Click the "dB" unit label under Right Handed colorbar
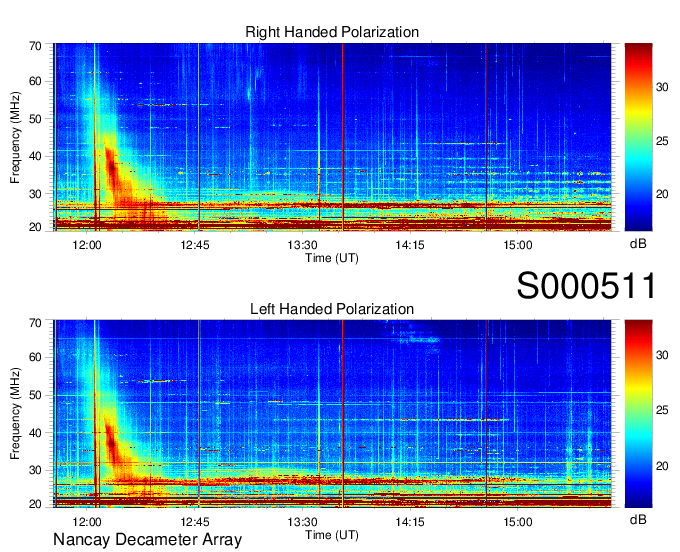The width and height of the screenshot is (680, 552). (x=638, y=244)
